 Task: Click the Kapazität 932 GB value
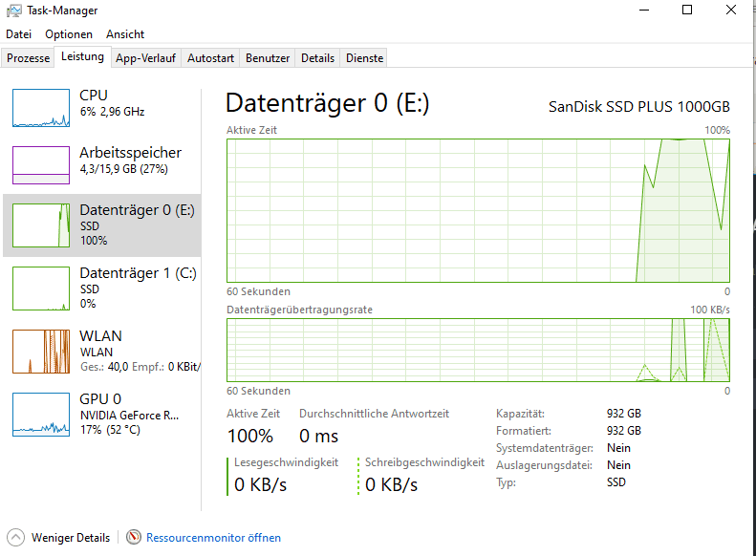click(624, 414)
